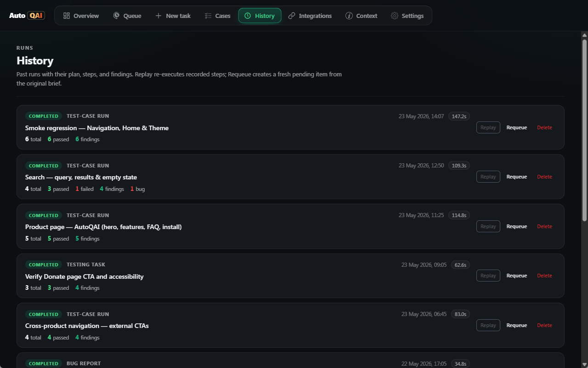Image resolution: width=588 pixels, height=368 pixels.
Task: Click the Cases checklist icon
Action: [208, 16]
